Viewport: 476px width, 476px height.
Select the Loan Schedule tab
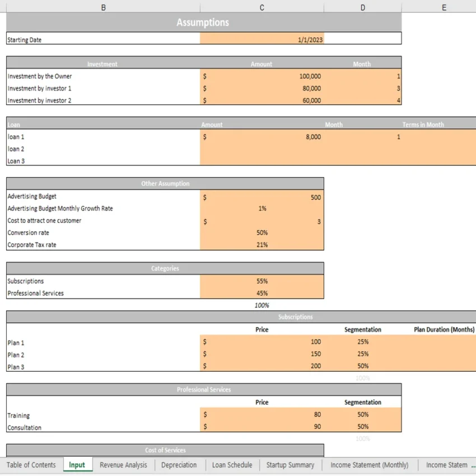(x=232, y=465)
